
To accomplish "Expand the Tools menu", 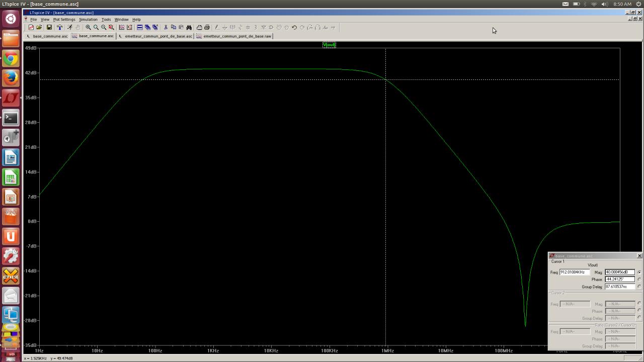I will pos(106,20).
